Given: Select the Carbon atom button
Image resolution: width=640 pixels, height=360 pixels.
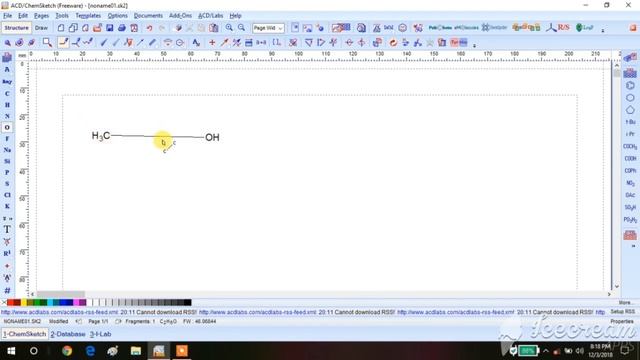Looking at the screenshot, I should pos(7,93).
